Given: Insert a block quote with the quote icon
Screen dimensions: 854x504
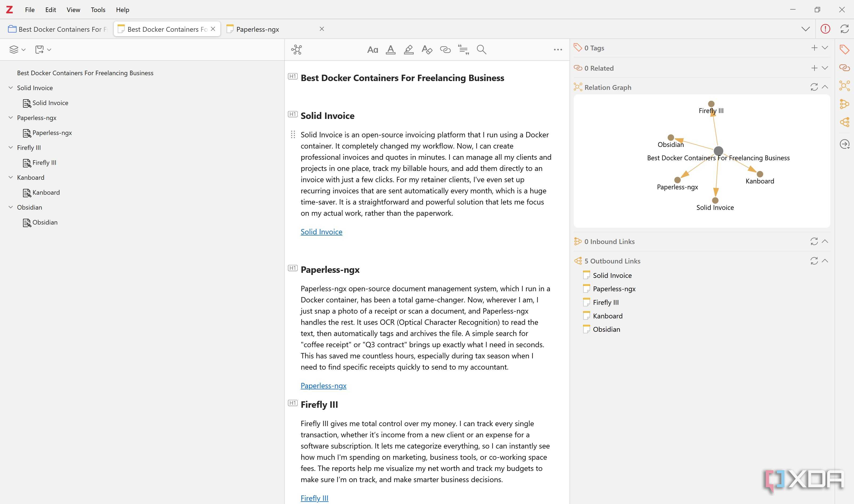Looking at the screenshot, I should pyautogui.click(x=463, y=50).
